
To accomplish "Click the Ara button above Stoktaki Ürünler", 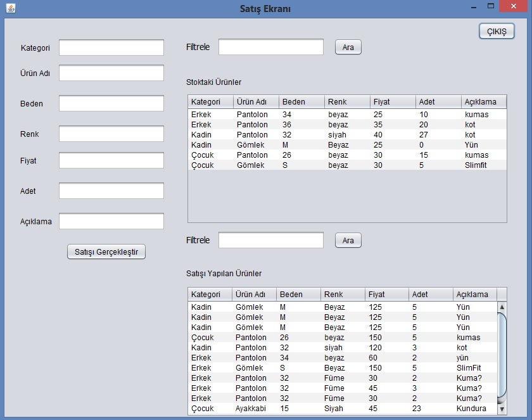I will tap(348, 48).
